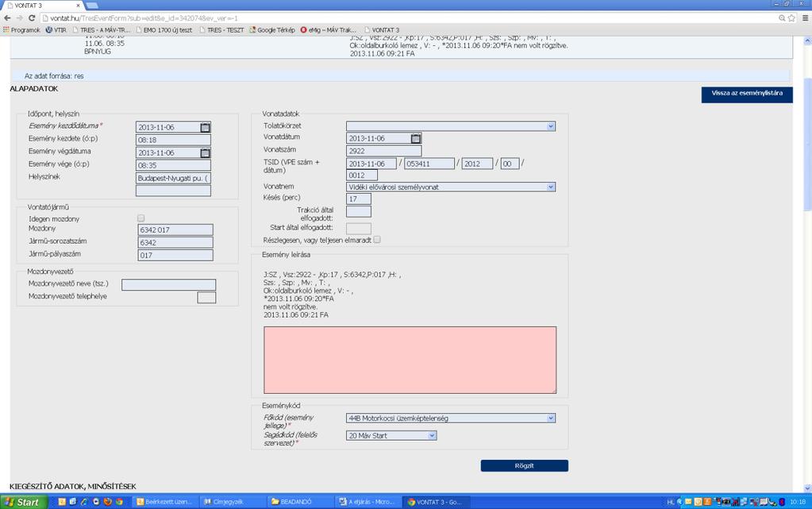Click the TSID field showing 053411
The width and height of the screenshot is (812, 509).
429,164
